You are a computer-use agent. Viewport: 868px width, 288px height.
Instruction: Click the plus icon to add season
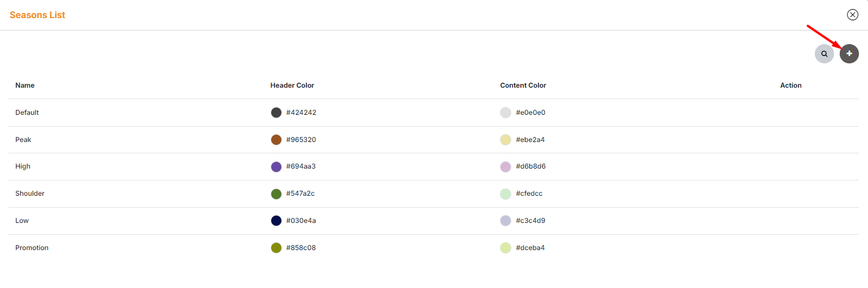pos(849,53)
